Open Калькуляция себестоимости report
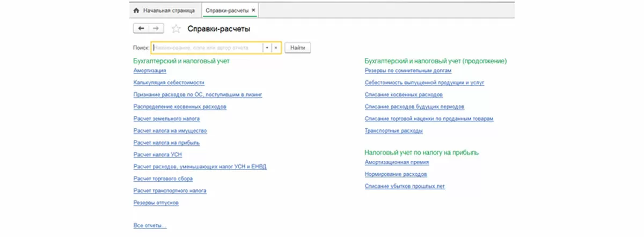The width and height of the screenshot is (644, 237). [169, 83]
